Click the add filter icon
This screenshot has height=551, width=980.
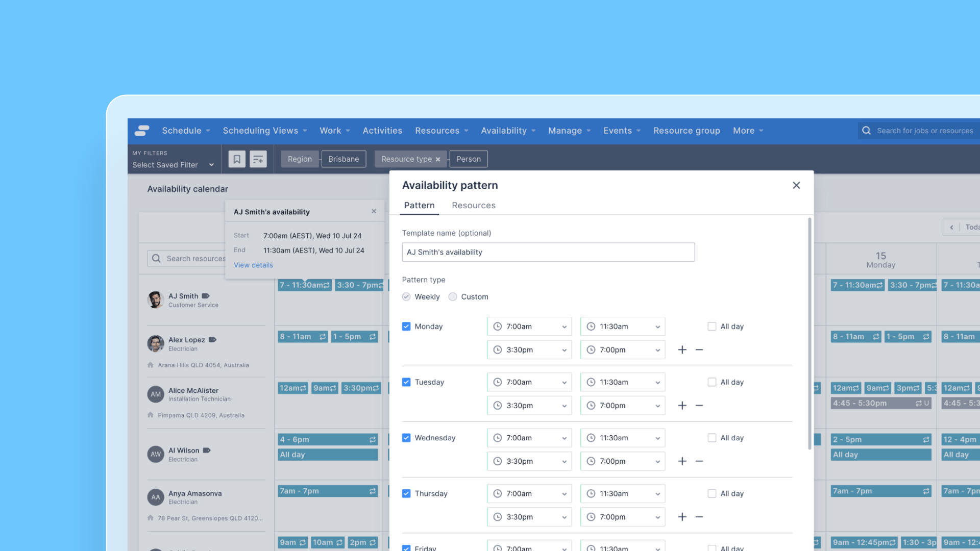258,159
